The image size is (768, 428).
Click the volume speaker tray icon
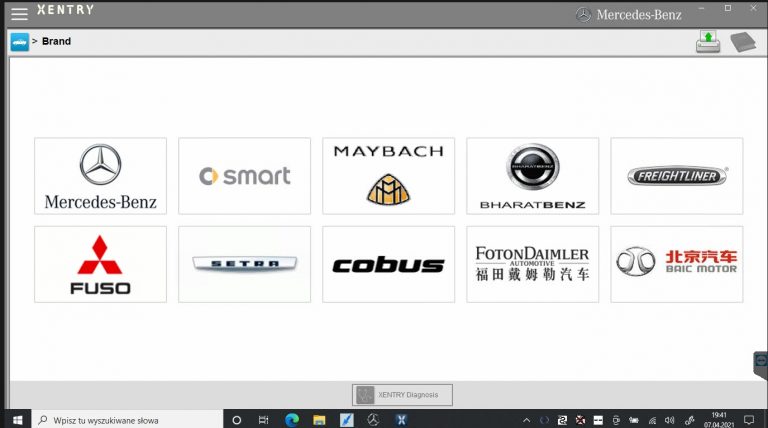(670, 420)
